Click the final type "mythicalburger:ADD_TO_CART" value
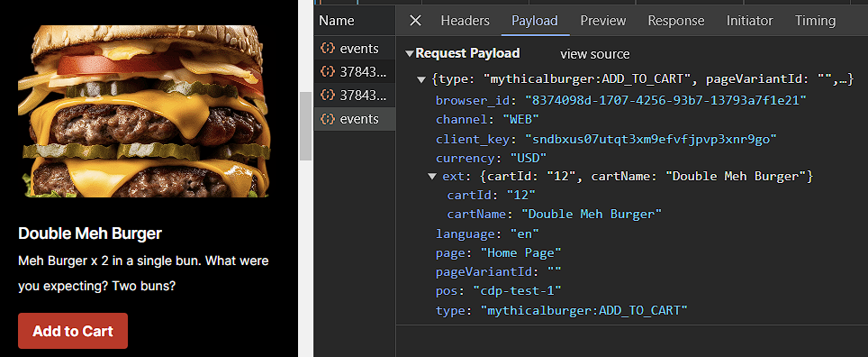Image resolution: width=868 pixels, height=357 pixels. (x=583, y=310)
